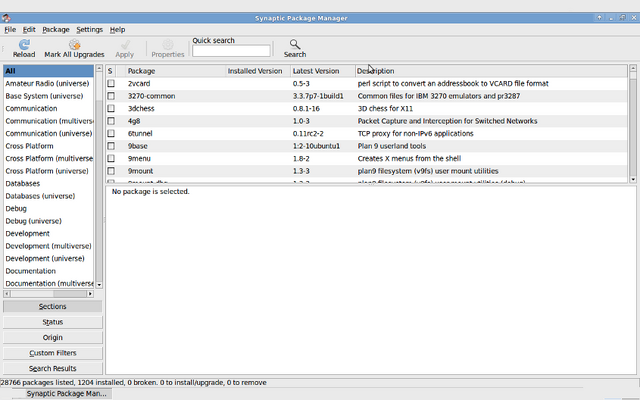
Task: Click Synaptic icon in title bar
Action: tap(6, 18)
